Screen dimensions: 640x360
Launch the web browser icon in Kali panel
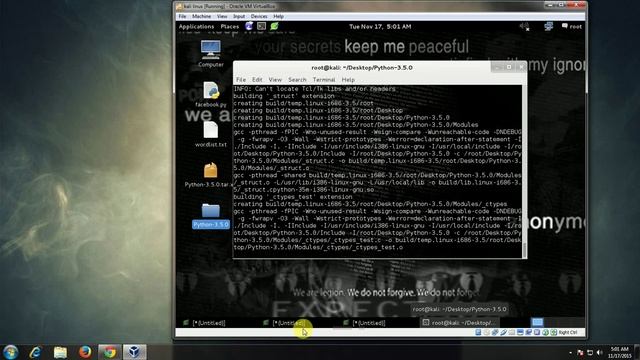pos(249,26)
